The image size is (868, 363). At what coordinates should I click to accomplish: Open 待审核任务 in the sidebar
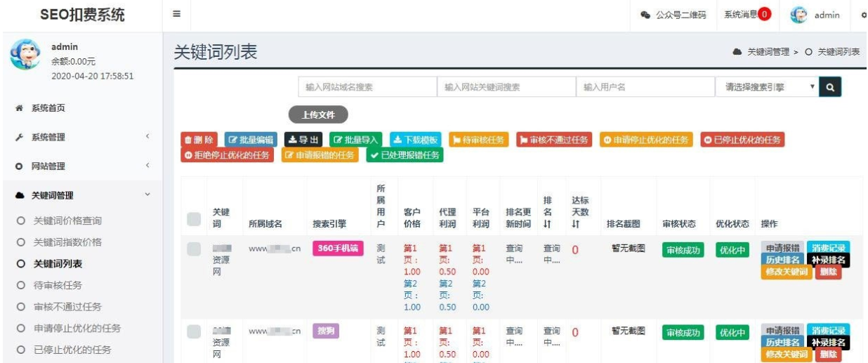[x=58, y=285]
